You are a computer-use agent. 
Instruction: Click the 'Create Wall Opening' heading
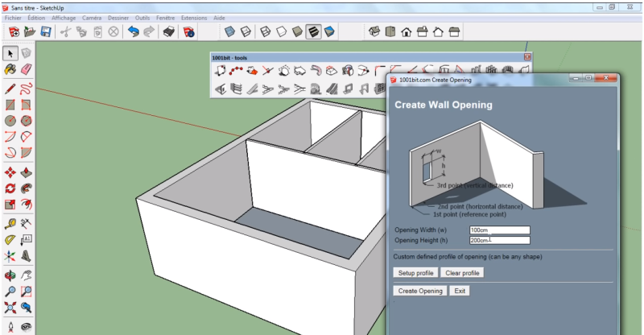coord(444,105)
